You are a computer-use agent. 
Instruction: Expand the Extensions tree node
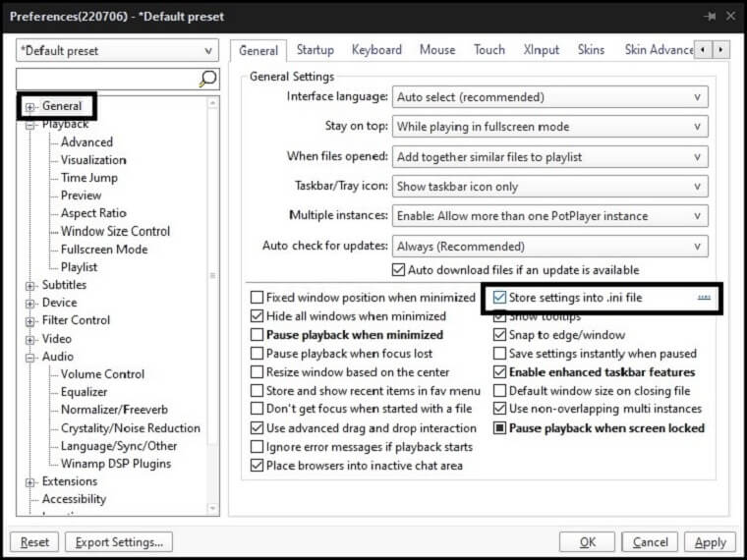click(30, 482)
